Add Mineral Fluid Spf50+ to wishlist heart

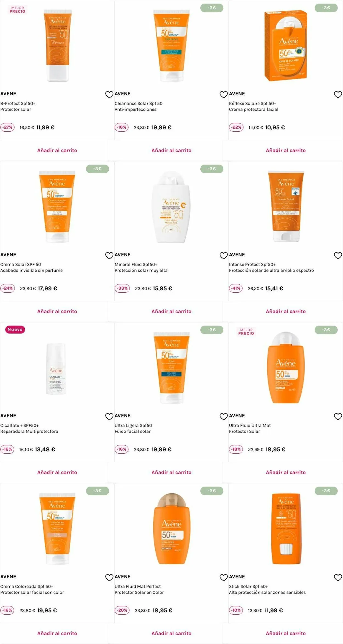224,256
